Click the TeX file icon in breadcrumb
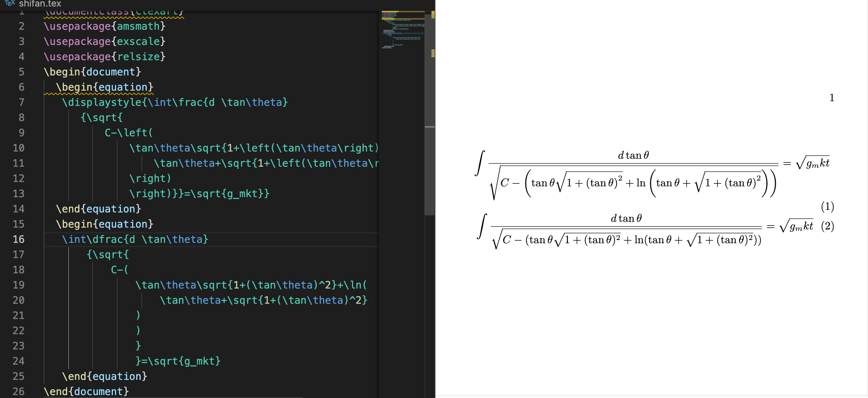This screenshot has width=868, height=398. pos(10,3)
